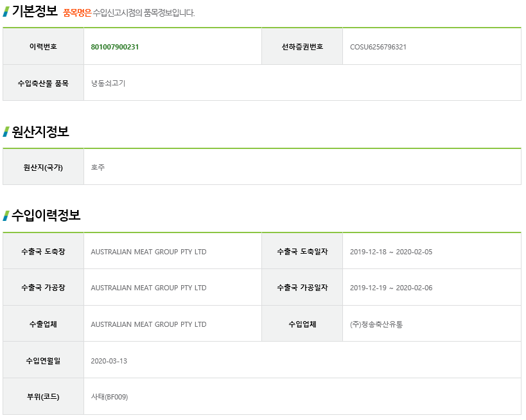
Task: Select bill of lading number COSU6256796321
Action: coord(378,47)
